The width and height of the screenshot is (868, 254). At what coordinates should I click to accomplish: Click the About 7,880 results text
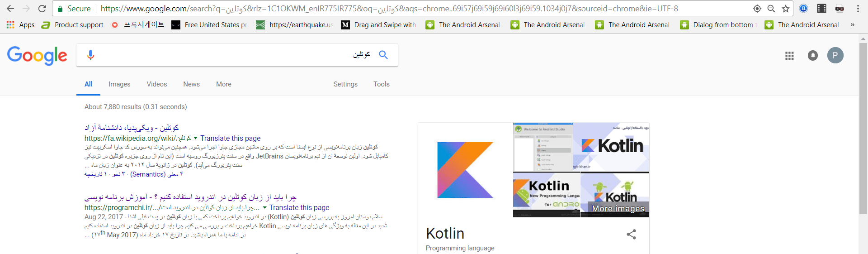pyautogui.click(x=136, y=107)
